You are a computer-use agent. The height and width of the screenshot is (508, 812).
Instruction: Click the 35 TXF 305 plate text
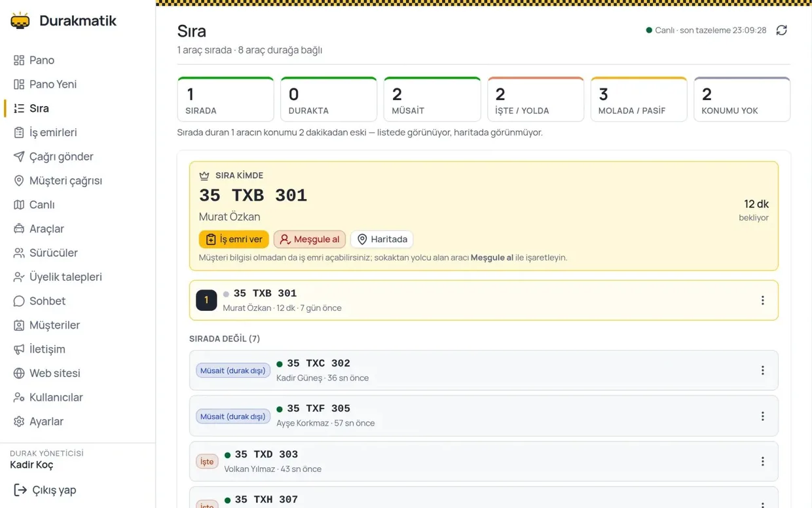tap(318, 408)
